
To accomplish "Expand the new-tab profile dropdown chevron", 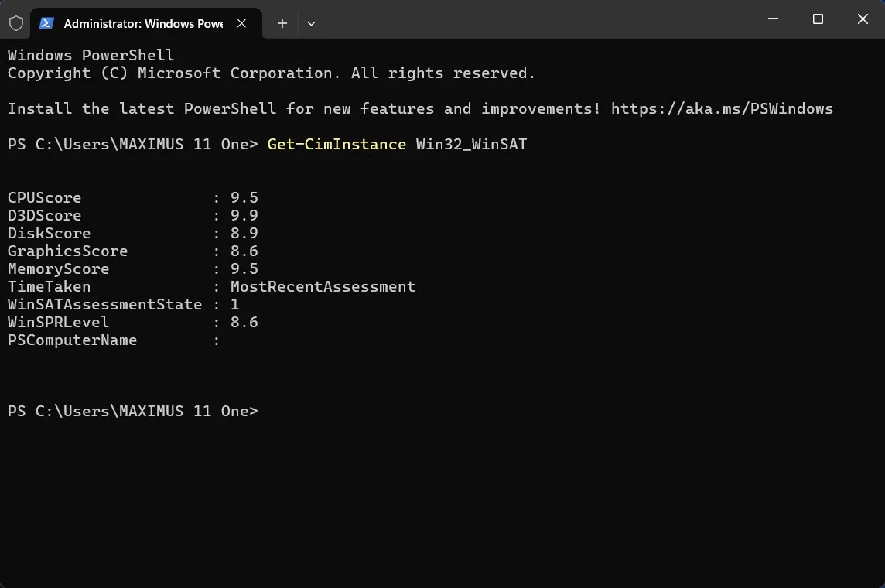I will tap(311, 23).
